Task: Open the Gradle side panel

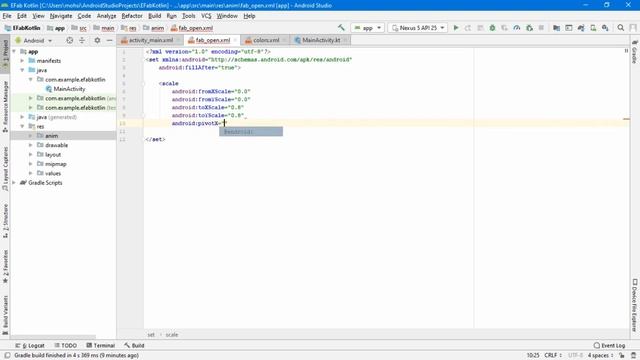Action: pos(635,52)
